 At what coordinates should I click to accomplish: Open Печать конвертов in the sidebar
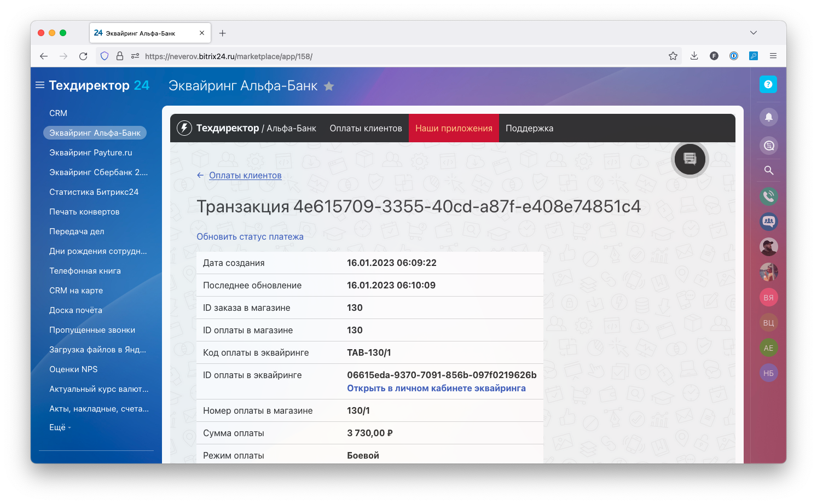(x=84, y=212)
